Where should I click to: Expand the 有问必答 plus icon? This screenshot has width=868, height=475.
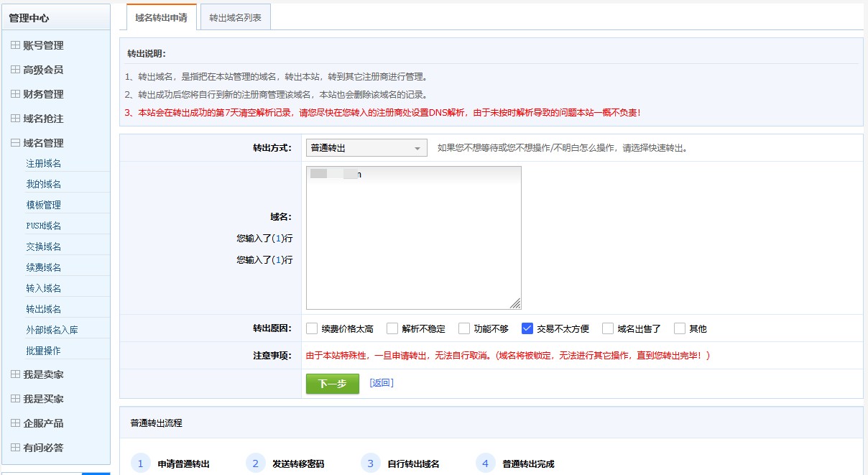click(x=15, y=448)
